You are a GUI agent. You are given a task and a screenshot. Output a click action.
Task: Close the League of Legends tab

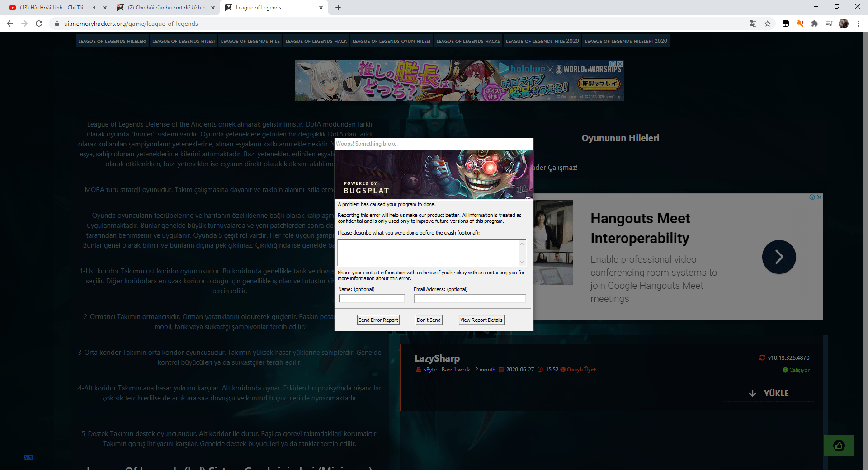coord(321,8)
